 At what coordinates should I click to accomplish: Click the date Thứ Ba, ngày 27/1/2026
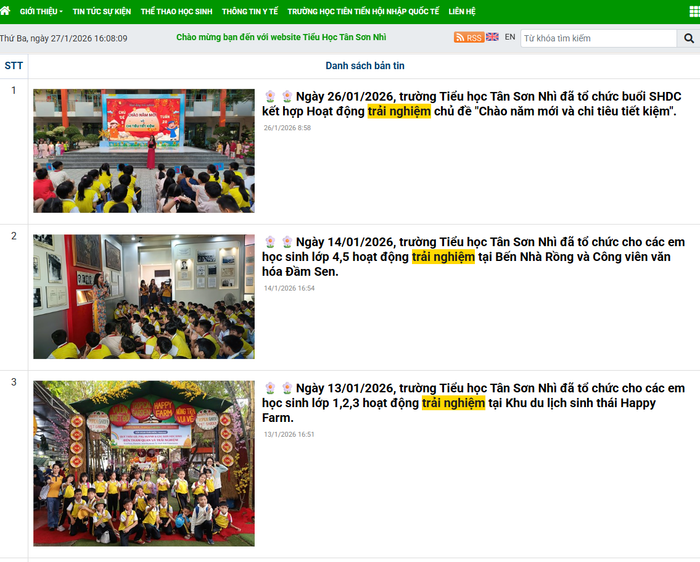[64, 38]
